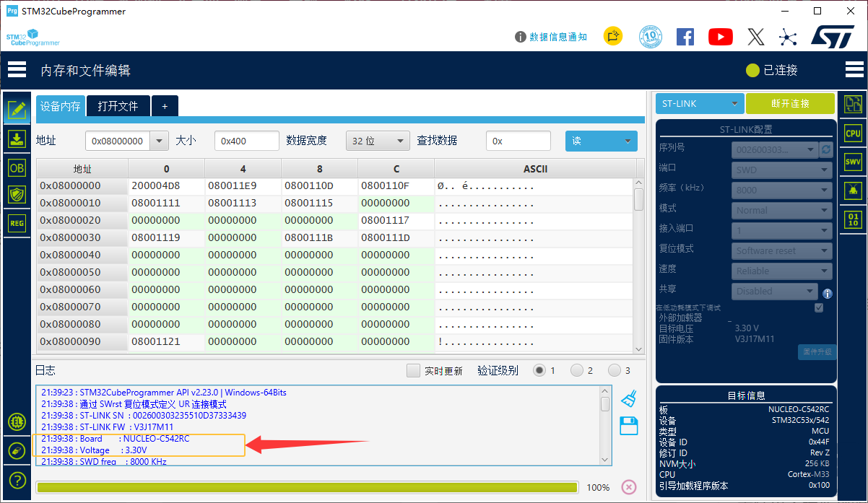Open the Facebook icon
Viewport: 868px width, 503px height.
pyautogui.click(x=685, y=36)
